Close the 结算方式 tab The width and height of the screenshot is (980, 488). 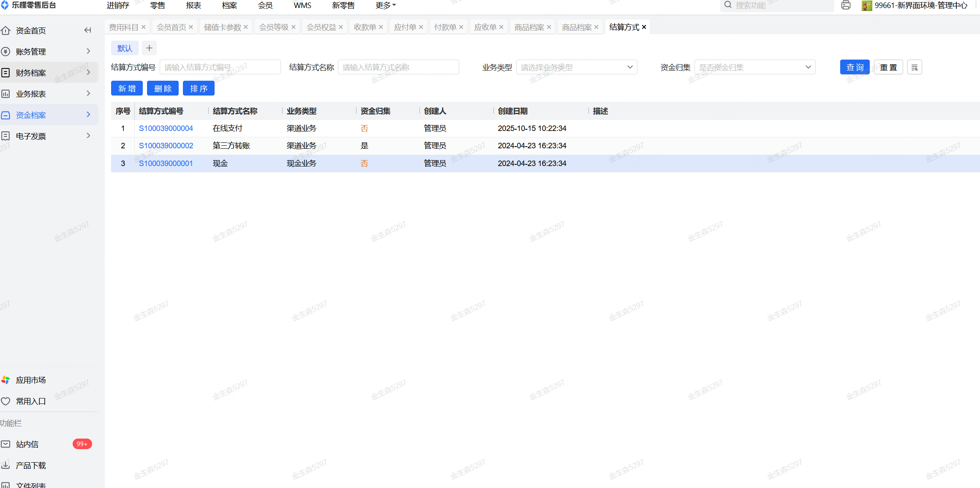point(644,27)
